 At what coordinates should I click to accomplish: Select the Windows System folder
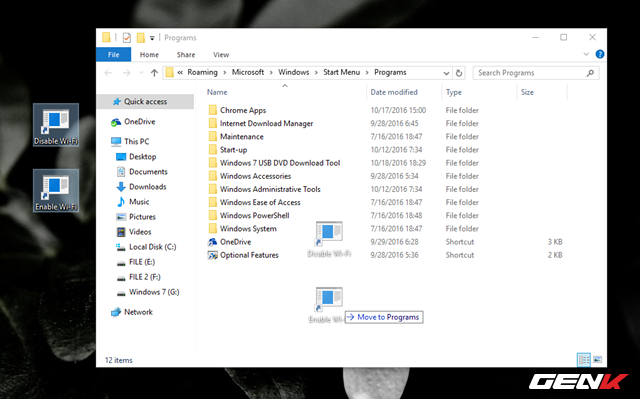[248, 228]
